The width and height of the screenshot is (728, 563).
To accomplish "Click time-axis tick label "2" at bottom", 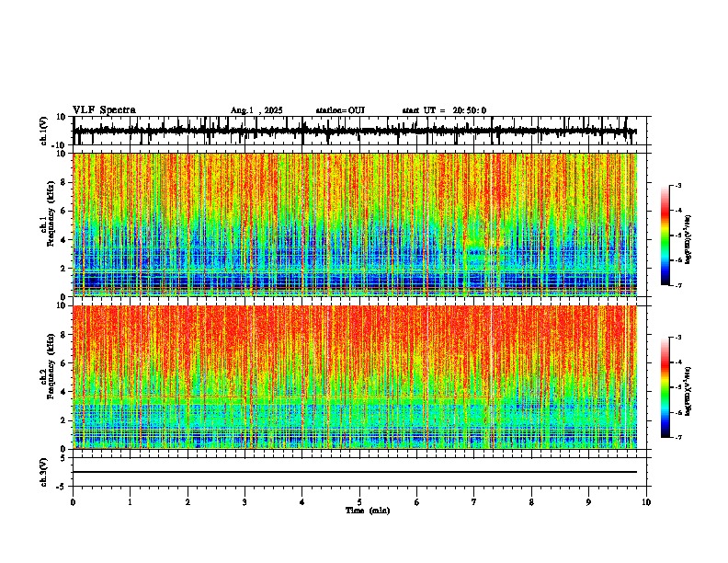I will tap(188, 502).
